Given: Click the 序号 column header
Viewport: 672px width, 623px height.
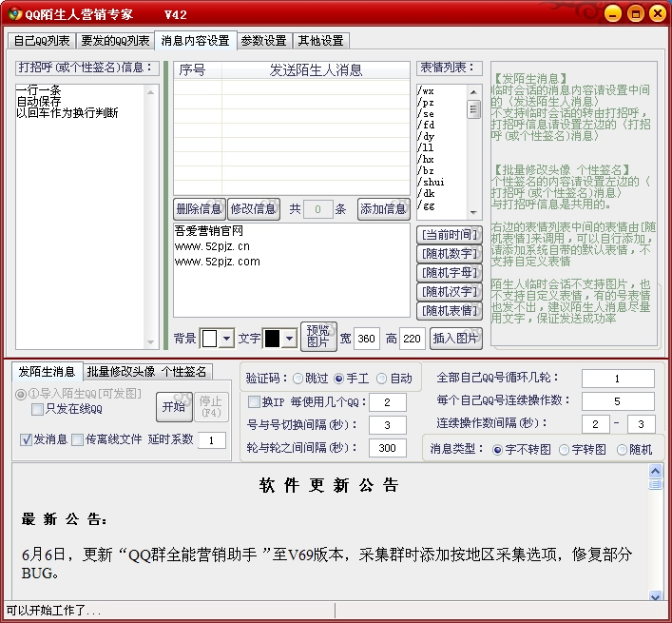Looking at the screenshot, I should click(x=198, y=69).
